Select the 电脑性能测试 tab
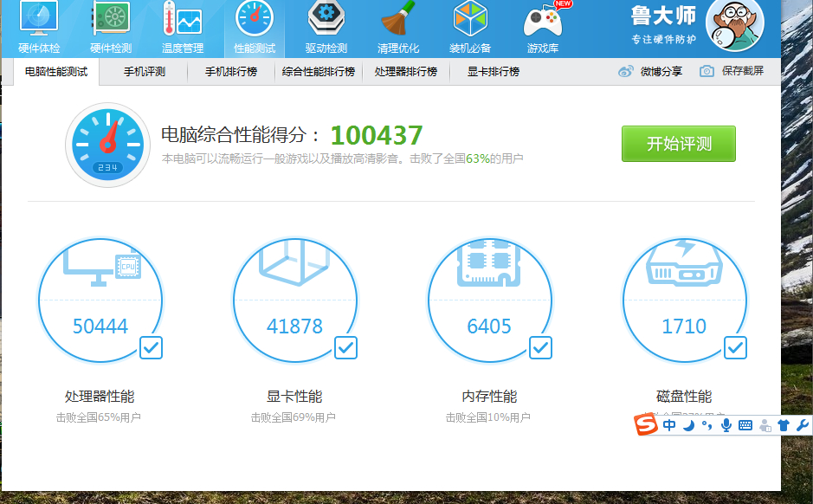This screenshot has width=813, height=504. [x=56, y=72]
